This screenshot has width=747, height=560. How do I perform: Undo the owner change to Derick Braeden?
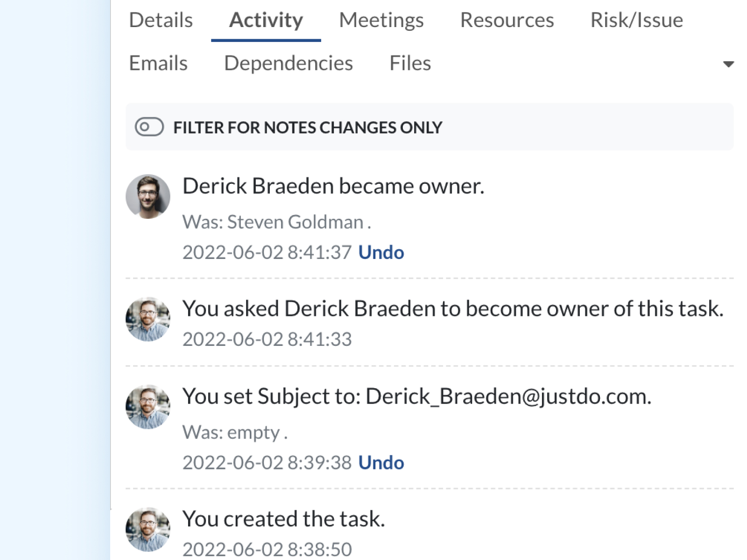(x=381, y=252)
